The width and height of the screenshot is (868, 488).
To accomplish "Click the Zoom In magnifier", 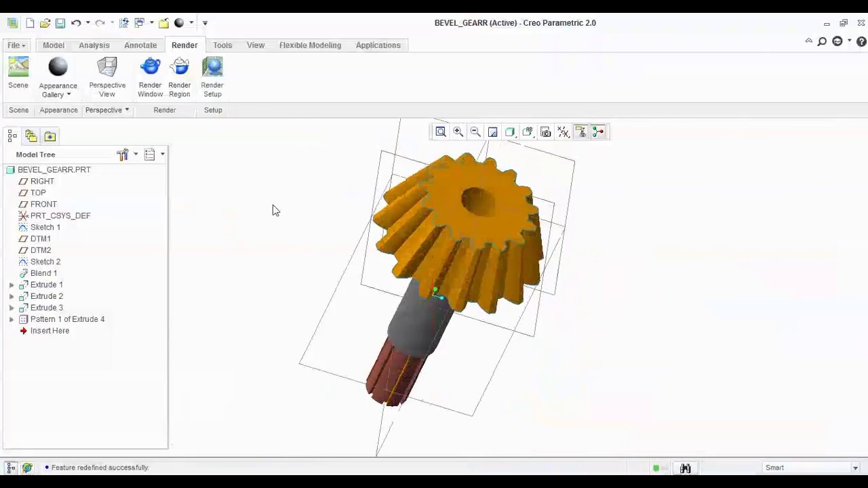I will [x=458, y=132].
